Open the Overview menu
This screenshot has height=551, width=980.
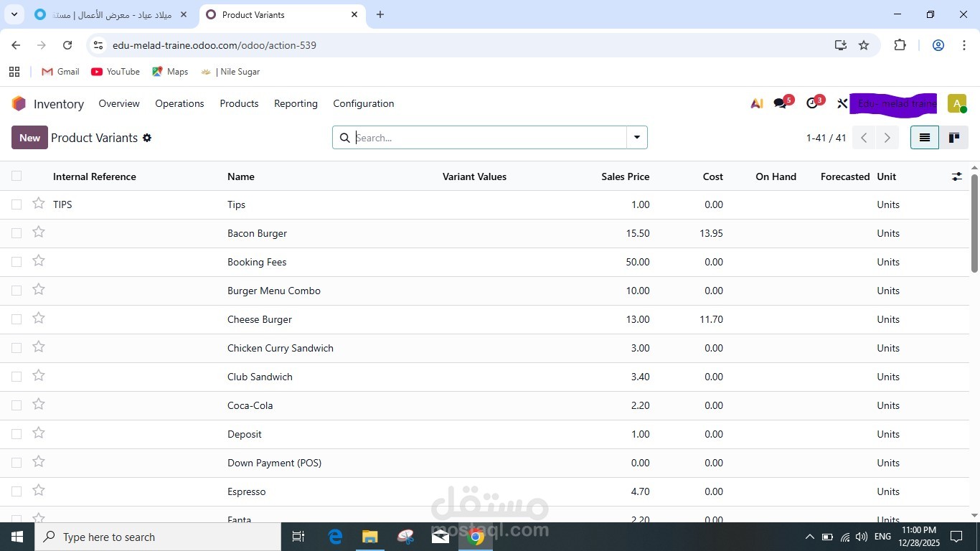point(119,103)
